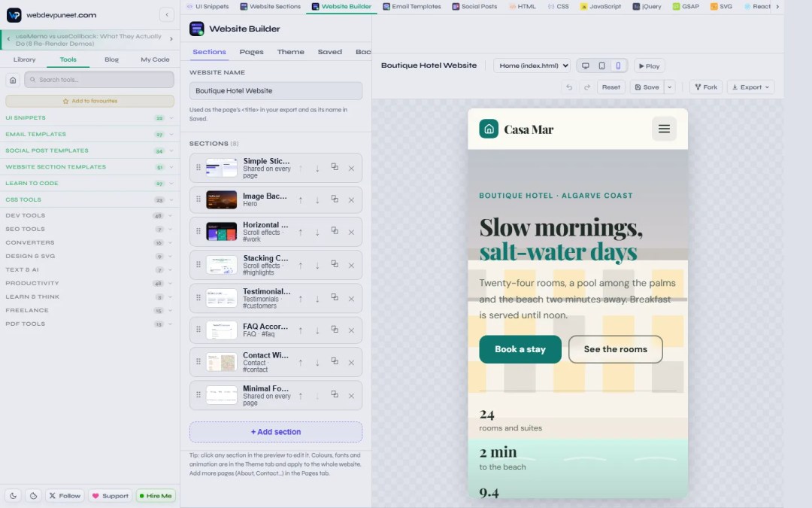
Task: Toggle dark mode moon icon
Action: pyautogui.click(x=14, y=495)
